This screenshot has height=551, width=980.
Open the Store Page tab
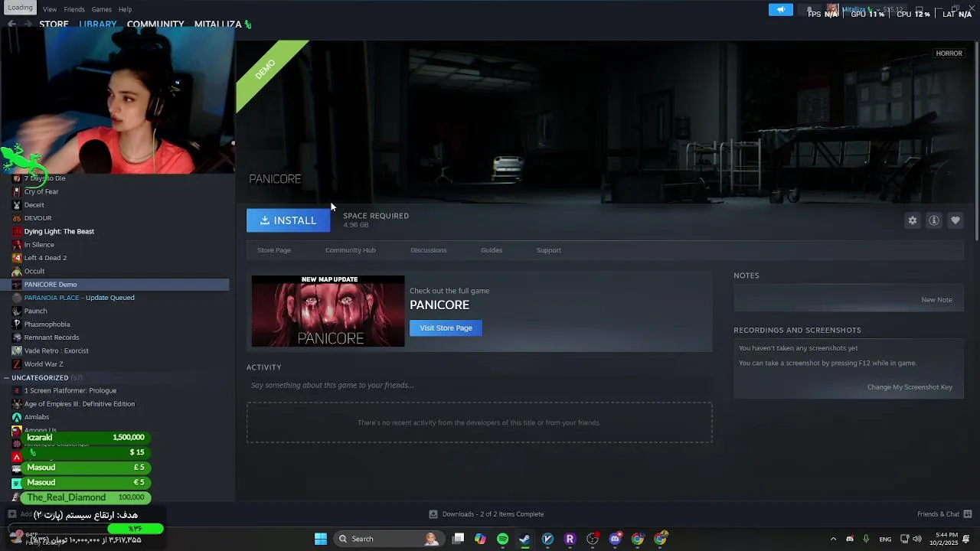(x=274, y=250)
